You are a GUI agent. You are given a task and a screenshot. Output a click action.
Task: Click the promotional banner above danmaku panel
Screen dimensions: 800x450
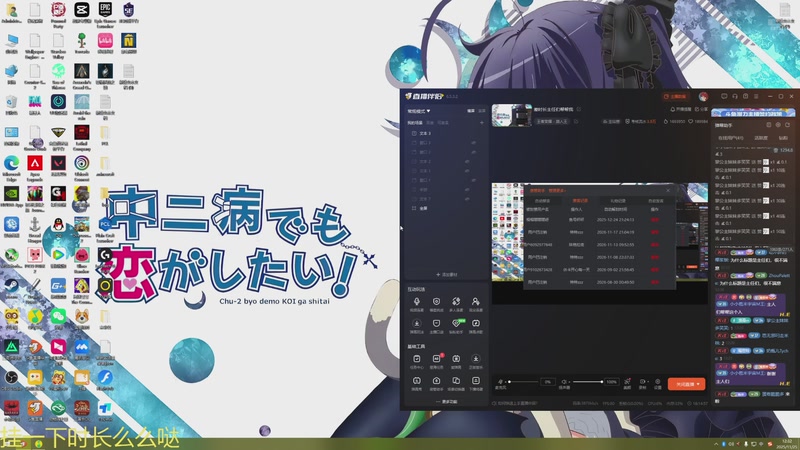click(753, 113)
